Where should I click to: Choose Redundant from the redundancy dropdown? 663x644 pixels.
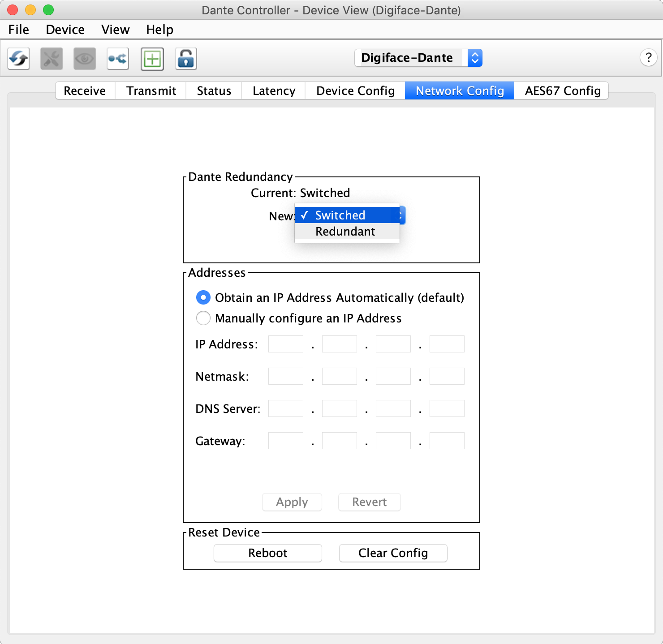[x=345, y=232]
